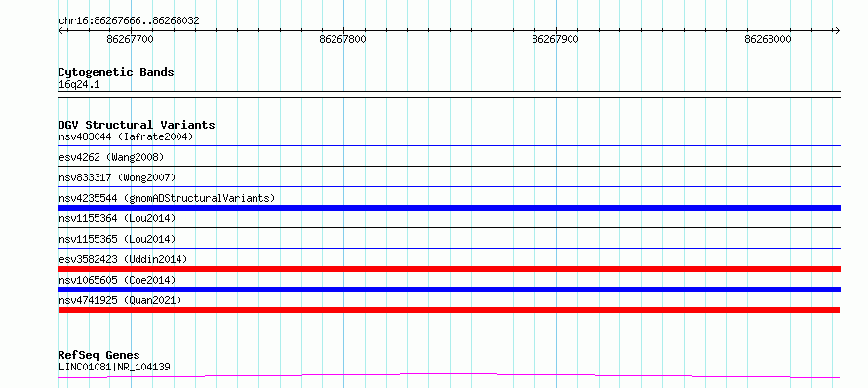The width and height of the screenshot is (868, 388).
Task: Open variant nsv833317 (Wong2007)
Action: coord(117,177)
